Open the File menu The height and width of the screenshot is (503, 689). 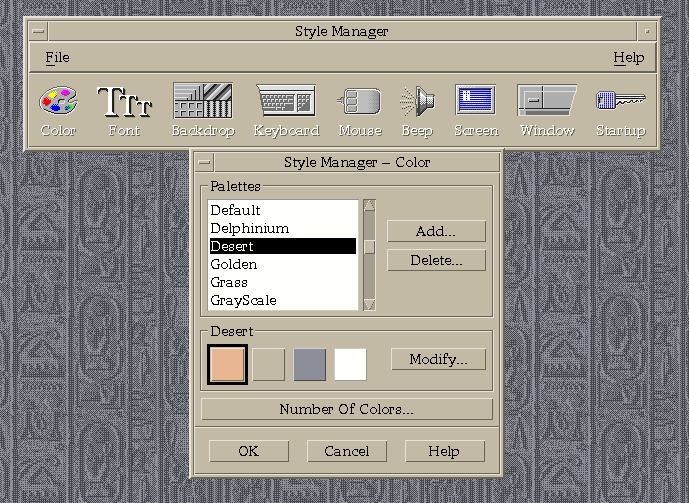click(x=57, y=58)
